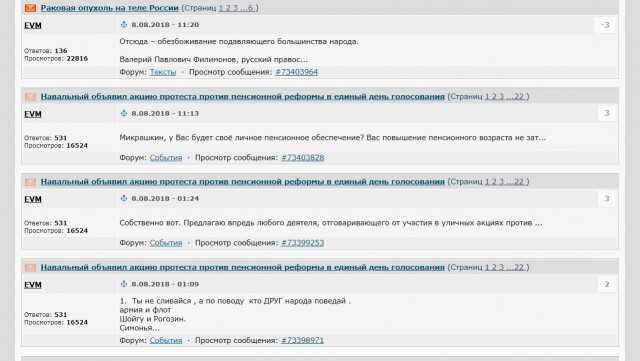640x361 pixels.
Task: Open EVM's profile on the 01:09 post
Action: 33,285
